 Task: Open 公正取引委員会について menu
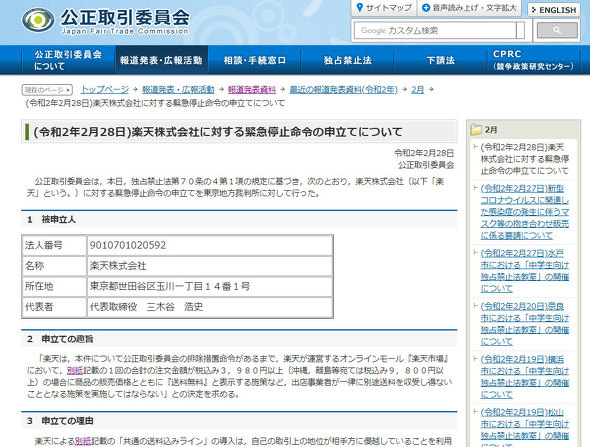68,60
